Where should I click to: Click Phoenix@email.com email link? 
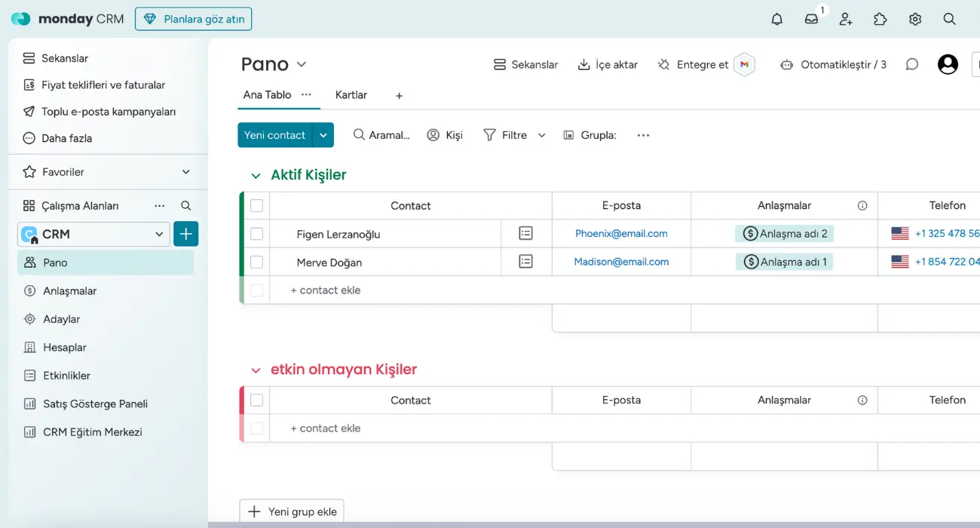621,234
